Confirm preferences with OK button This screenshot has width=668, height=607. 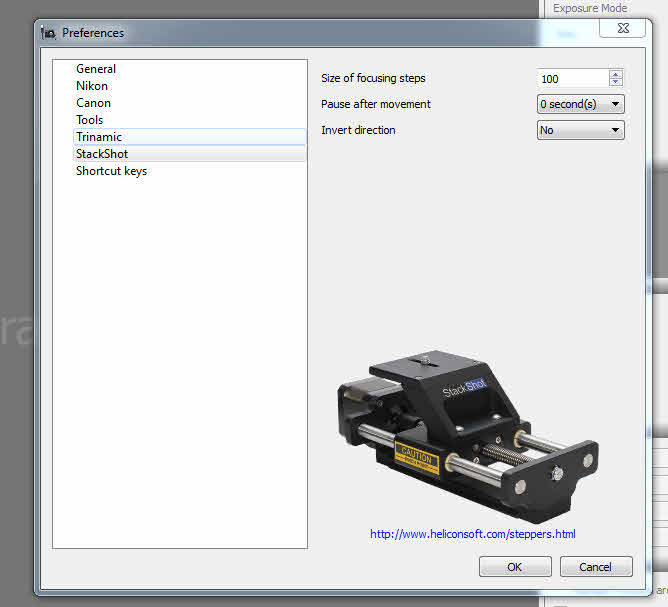tap(515, 567)
